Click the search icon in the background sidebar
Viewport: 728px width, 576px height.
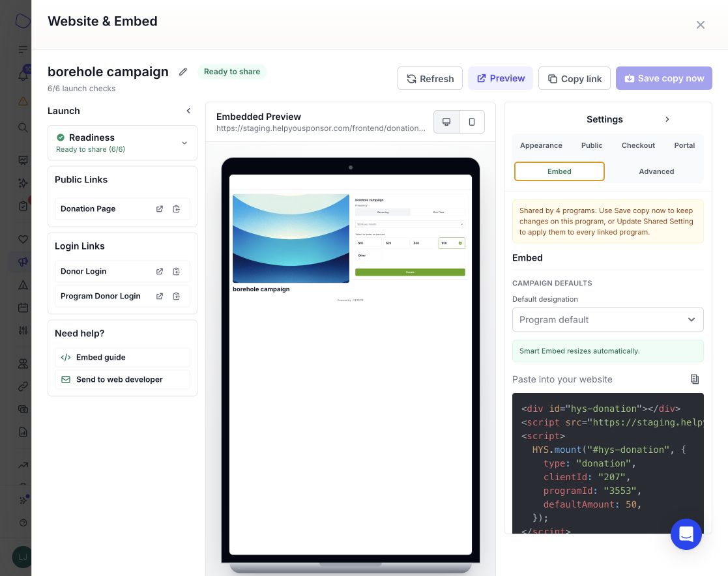[23, 127]
